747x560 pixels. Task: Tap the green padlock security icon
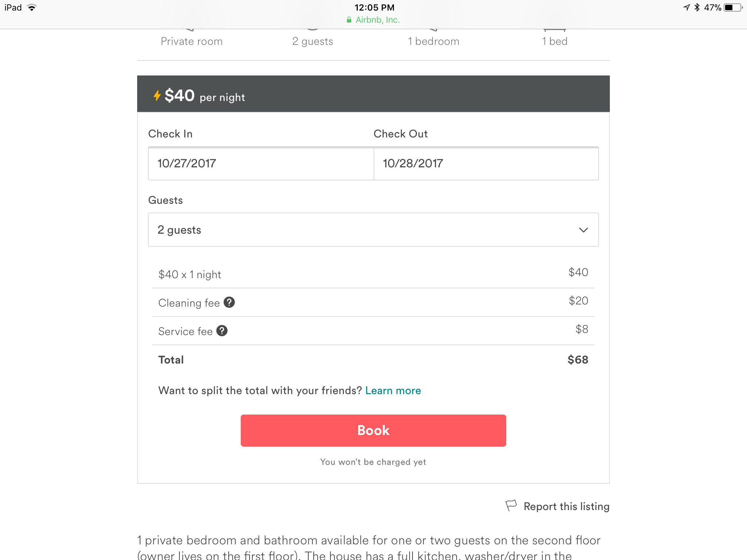click(x=349, y=20)
